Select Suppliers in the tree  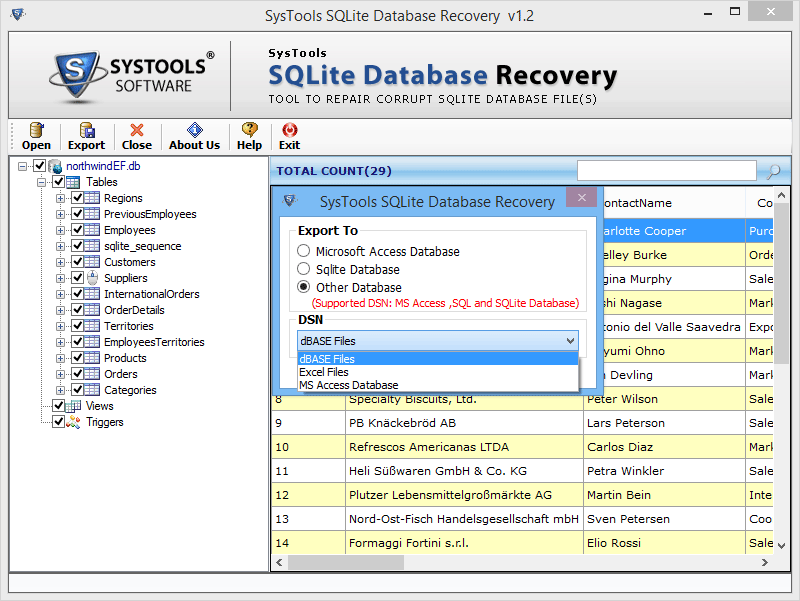click(x=126, y=278)
